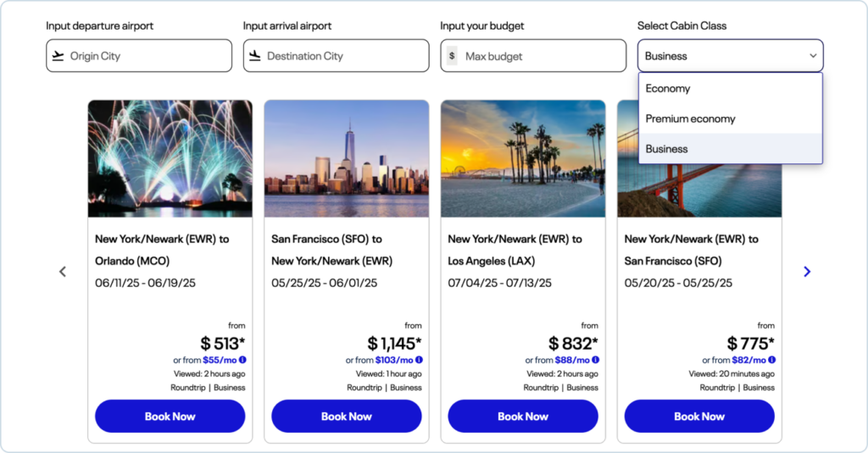Viewport: 868px width, 453px height.
Task: Click the dollar sign icon in budget field
Action: [x=452, y=56]
